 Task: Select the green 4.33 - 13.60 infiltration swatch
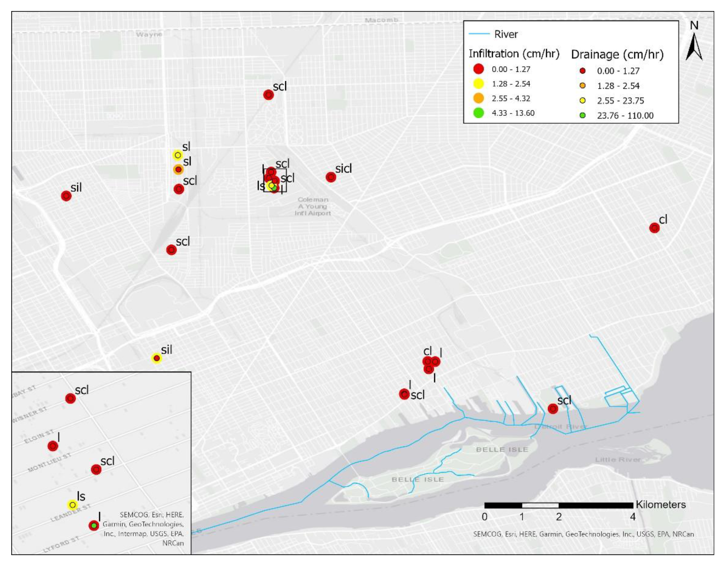(479, 113)
